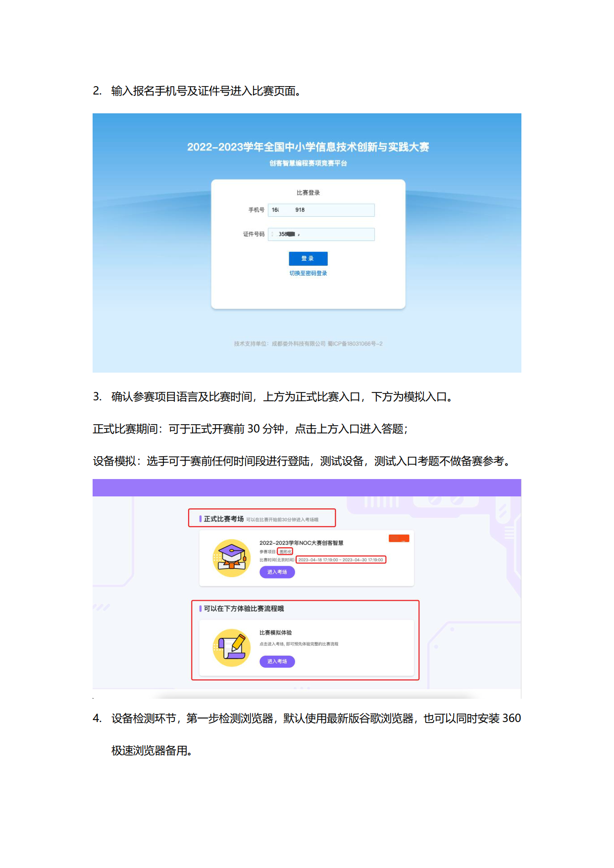Click 进入考场 under 比赛模拟体验
Image resolution: width=614 pixels, height=868 pixels.
coord(277,662)
